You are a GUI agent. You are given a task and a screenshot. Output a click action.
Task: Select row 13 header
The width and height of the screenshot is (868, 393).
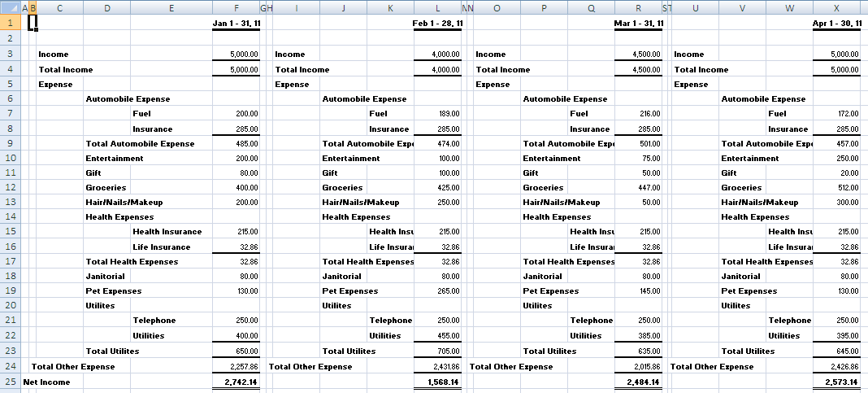[x=10, y=203]
